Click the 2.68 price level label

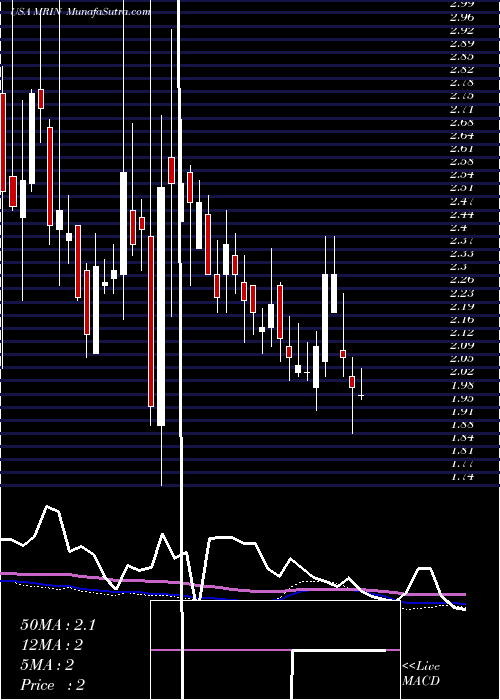tap(462, 122)
